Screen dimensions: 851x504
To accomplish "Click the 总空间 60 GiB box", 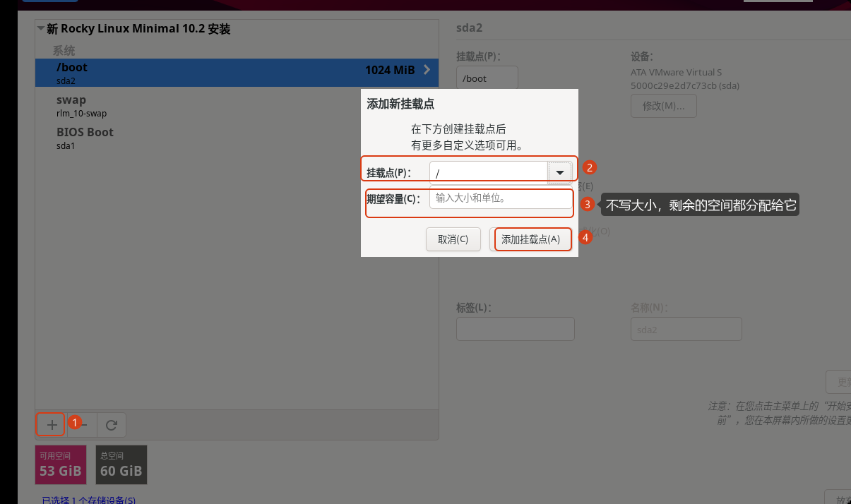I will (x=121, y=464).
